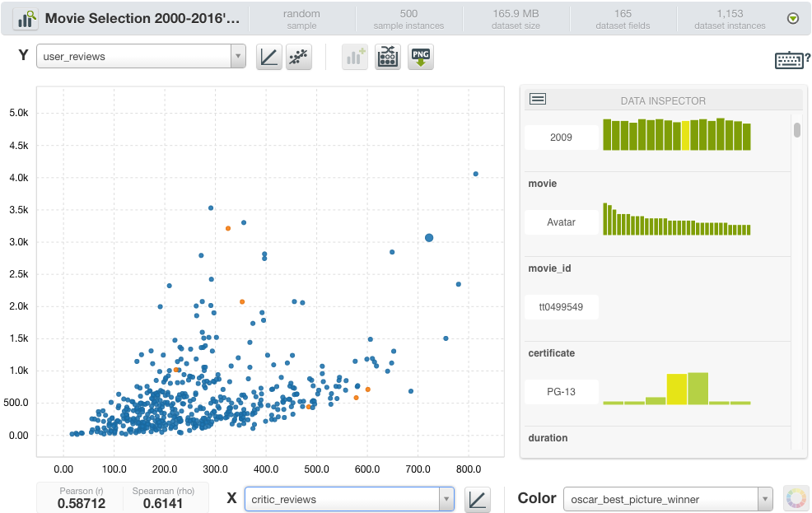The width and height of the screenshot is (812, 513).
Task: Open the Color oscar_best_picture_winner dropdown
Action: tap(668, 499)
